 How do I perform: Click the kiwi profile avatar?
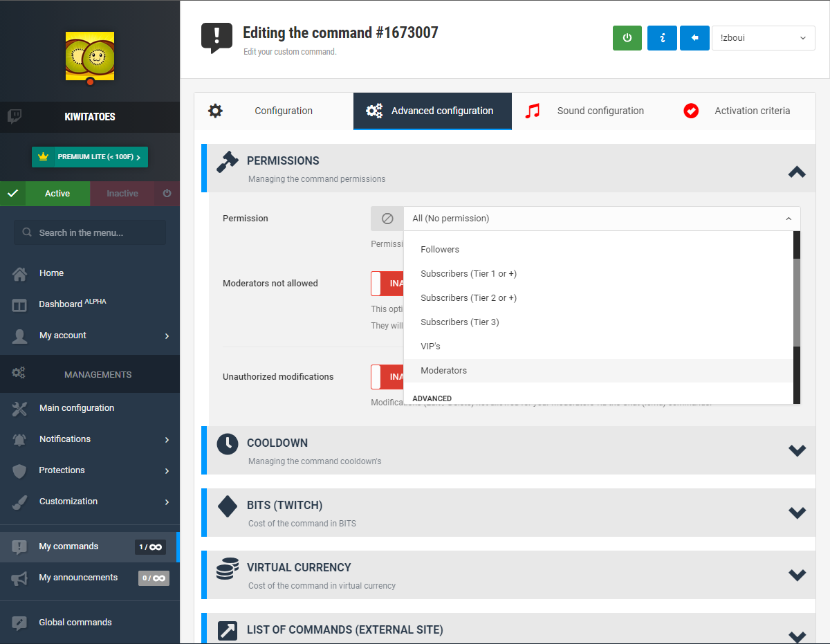click(90, 57)
